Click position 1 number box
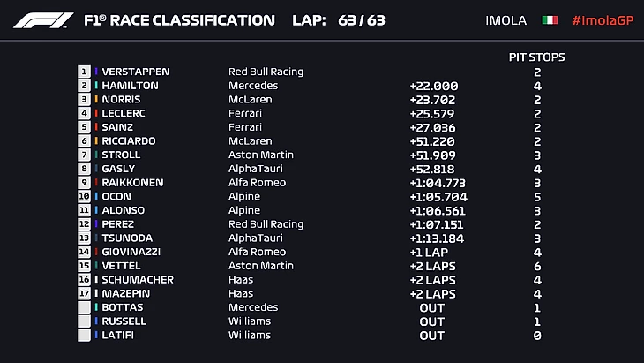 [x=85, y=72]
